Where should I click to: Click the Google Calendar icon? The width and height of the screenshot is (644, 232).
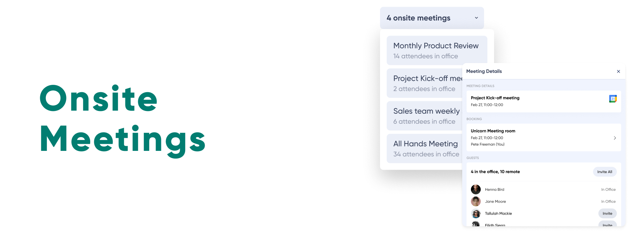tap(613, 99)
